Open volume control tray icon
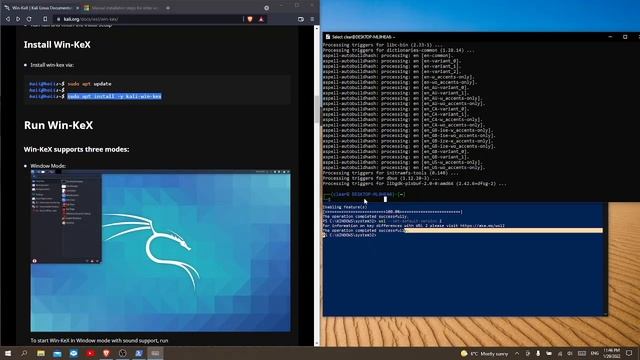The image size is (640, 360). tap(570, 353)
